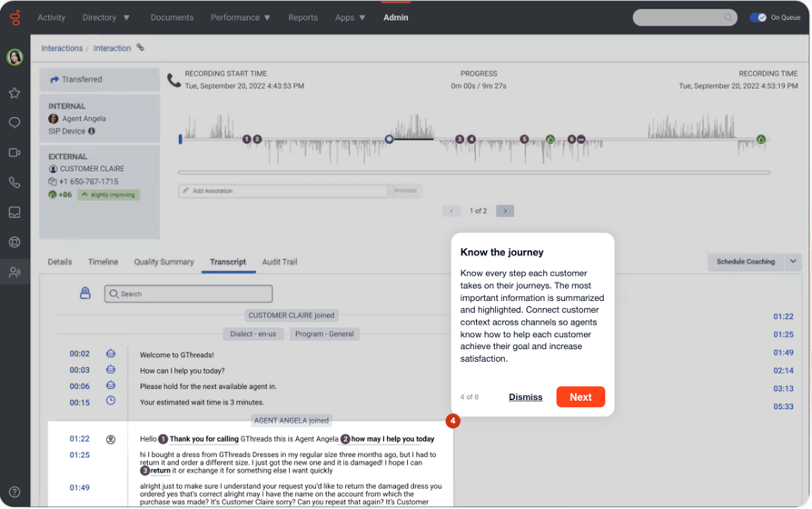This screenshot has height=509, width=812.
Task: Click in the transcript Search field
Action: click(x=189, y=294)
